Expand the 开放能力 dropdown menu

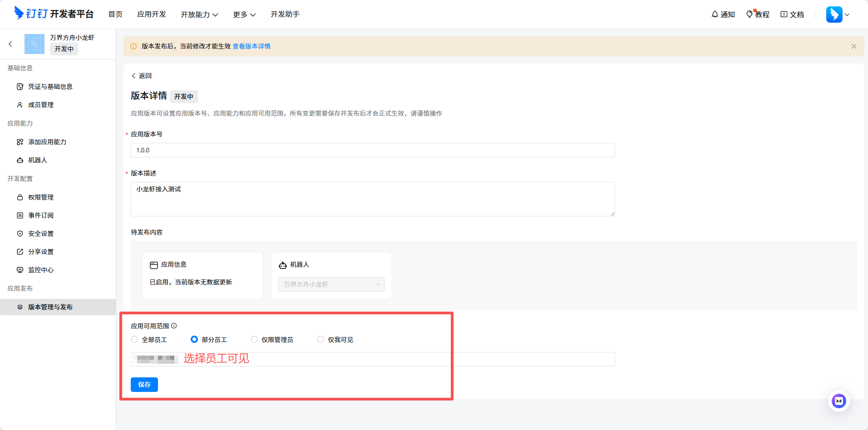(199, 15)
